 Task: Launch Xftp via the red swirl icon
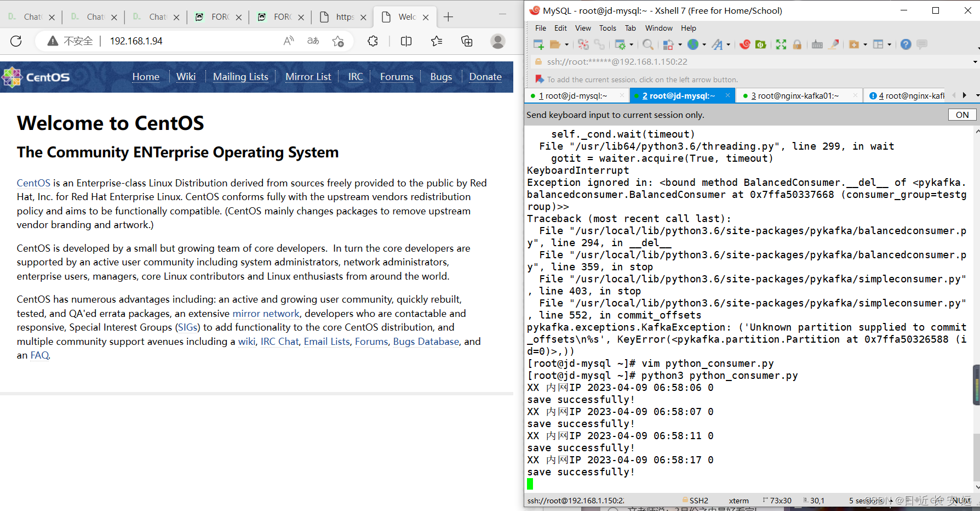point(745,44)
